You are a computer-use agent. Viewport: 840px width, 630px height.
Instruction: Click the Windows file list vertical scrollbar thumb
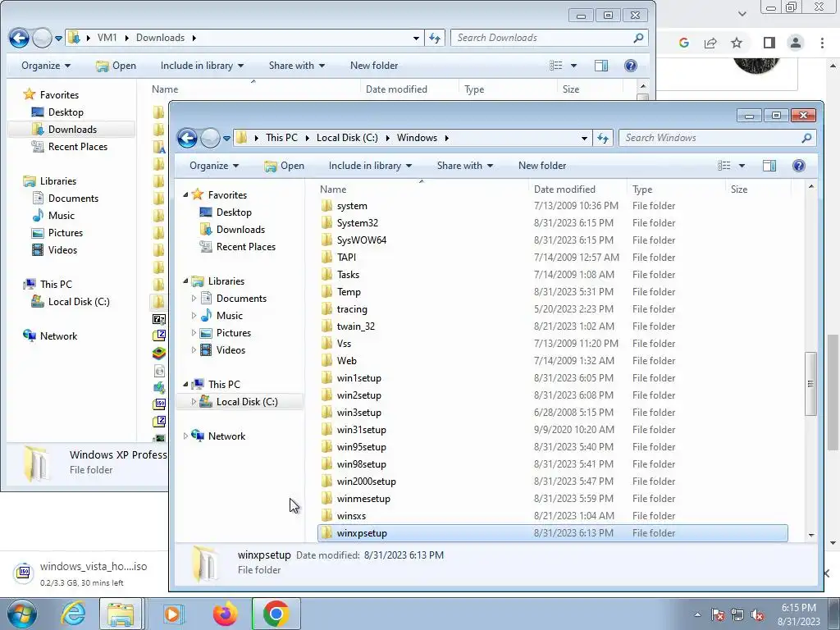pos(810,384)
